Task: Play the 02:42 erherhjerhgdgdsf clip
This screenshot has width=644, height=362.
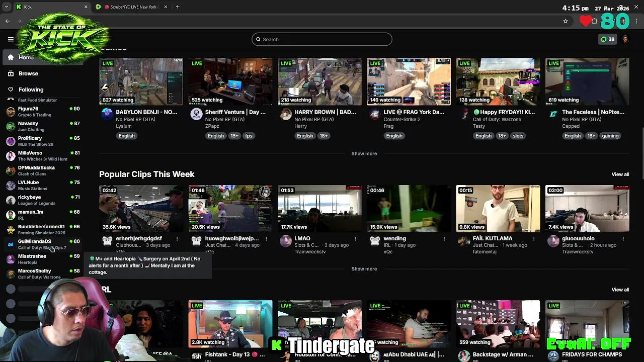Action: click(x=141, y=209)
